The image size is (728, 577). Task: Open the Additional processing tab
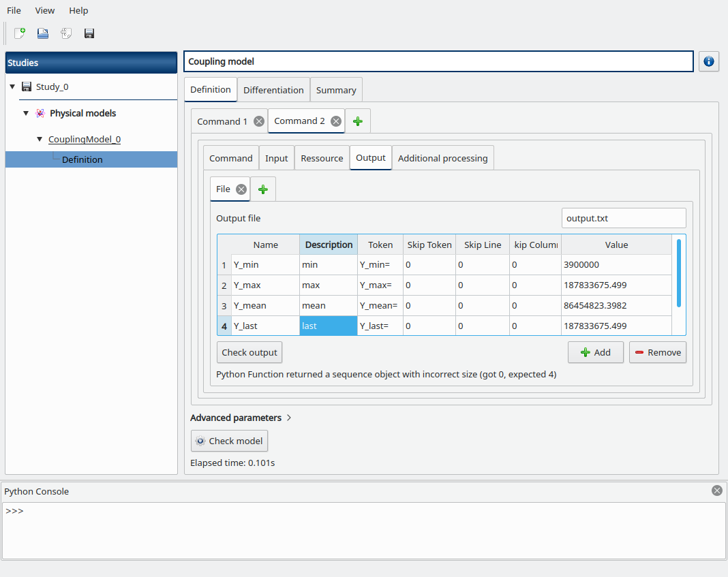[442, 158]
